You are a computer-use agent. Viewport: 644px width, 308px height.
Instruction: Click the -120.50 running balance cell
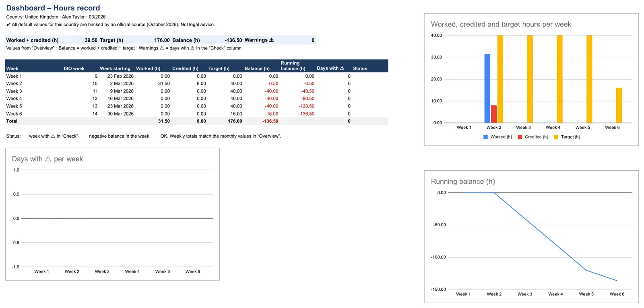(x=306, y=106)
